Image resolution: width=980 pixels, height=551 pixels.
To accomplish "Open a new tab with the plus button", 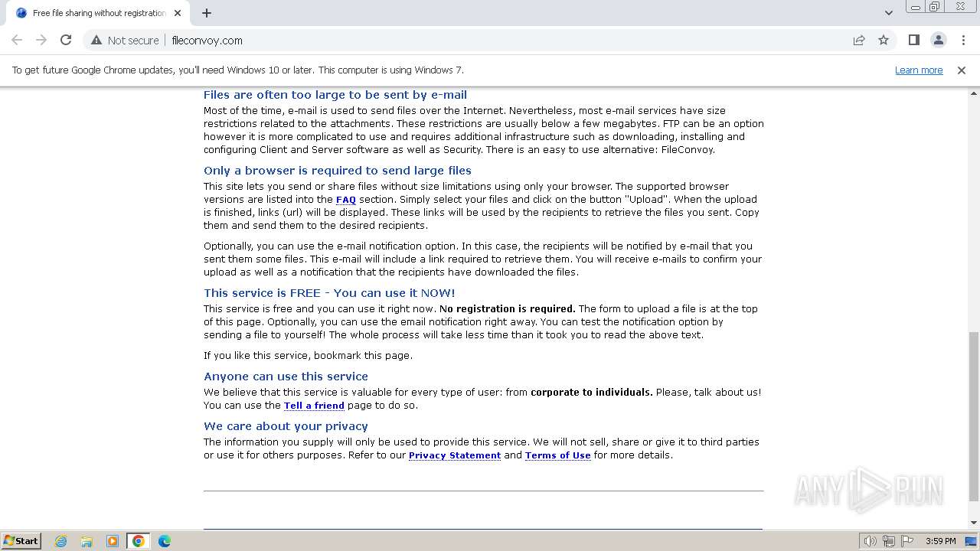I will 207,13.
